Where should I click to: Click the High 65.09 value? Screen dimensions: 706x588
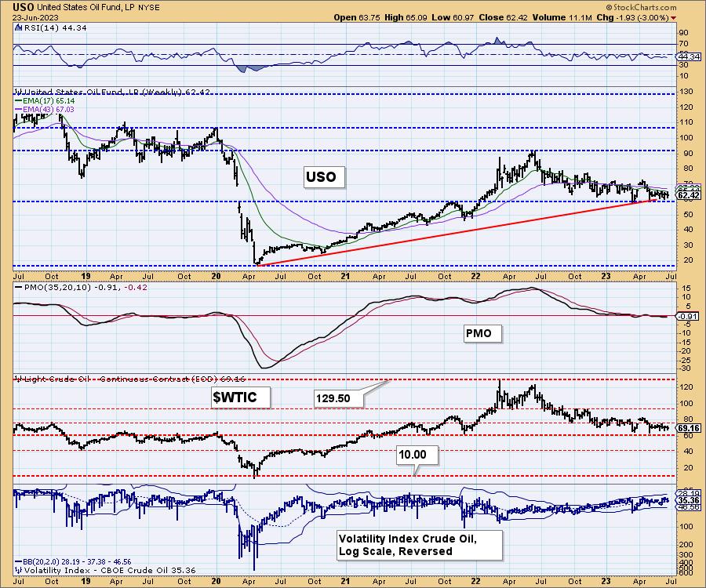[406, 17]
